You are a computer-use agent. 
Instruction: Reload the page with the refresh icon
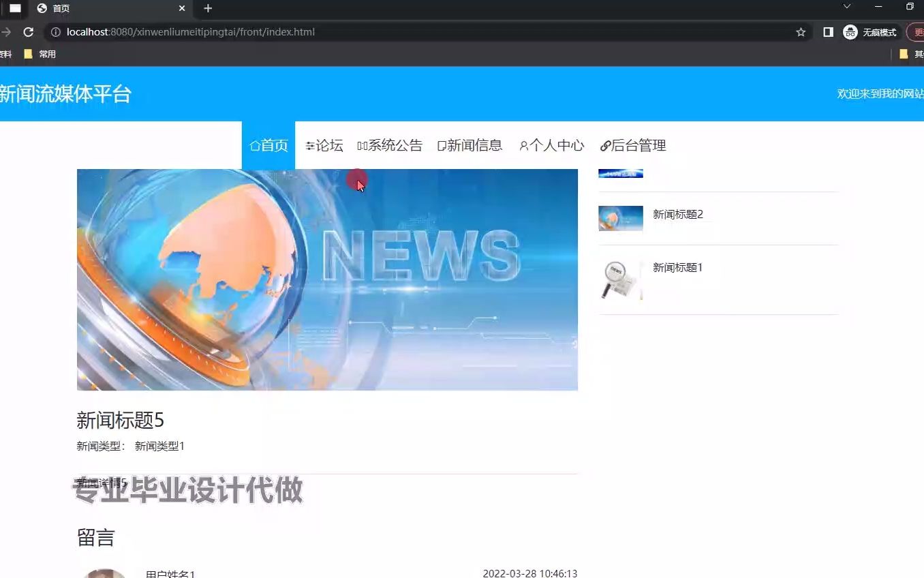point(28,31)
